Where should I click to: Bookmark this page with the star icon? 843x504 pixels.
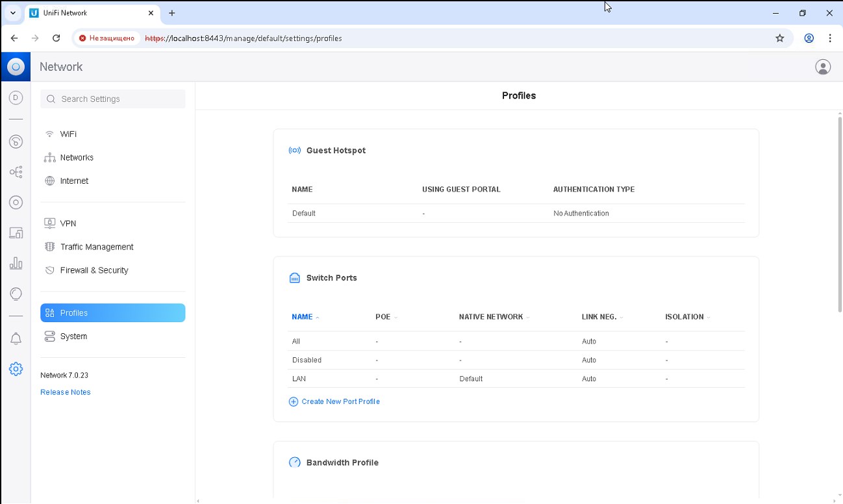780,38
